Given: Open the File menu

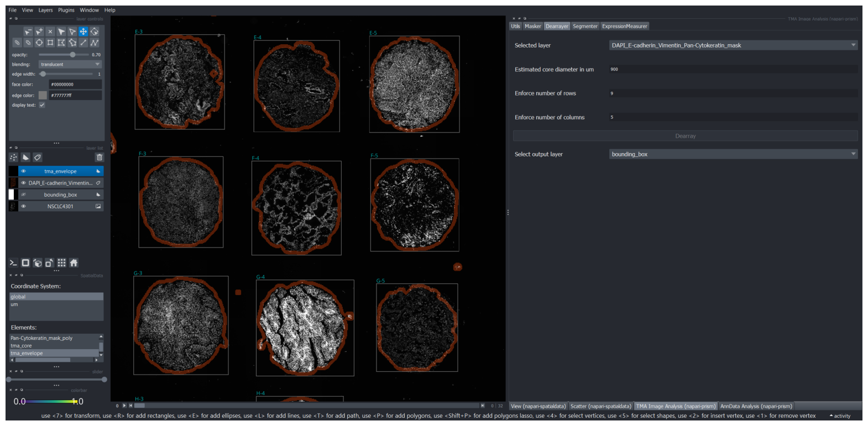Looking at the screenshot, I should tap(13, 10).
